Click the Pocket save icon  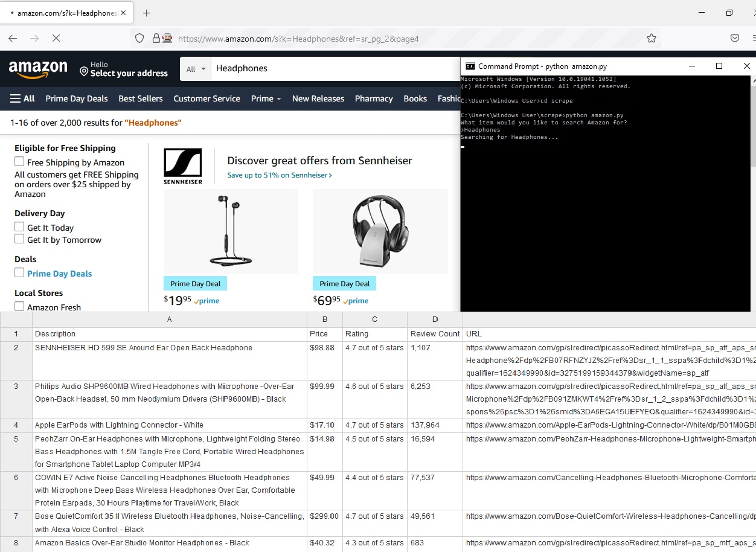(735, 38)
